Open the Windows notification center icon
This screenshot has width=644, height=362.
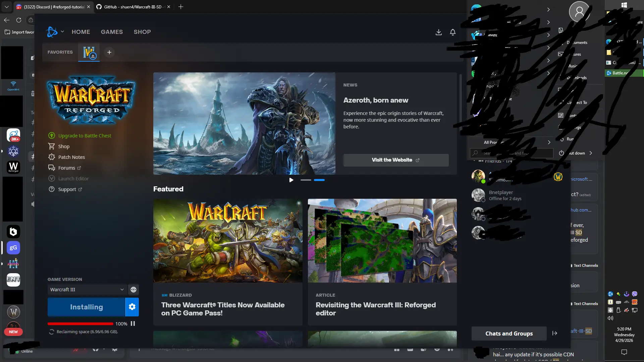[x=624, y=352]
